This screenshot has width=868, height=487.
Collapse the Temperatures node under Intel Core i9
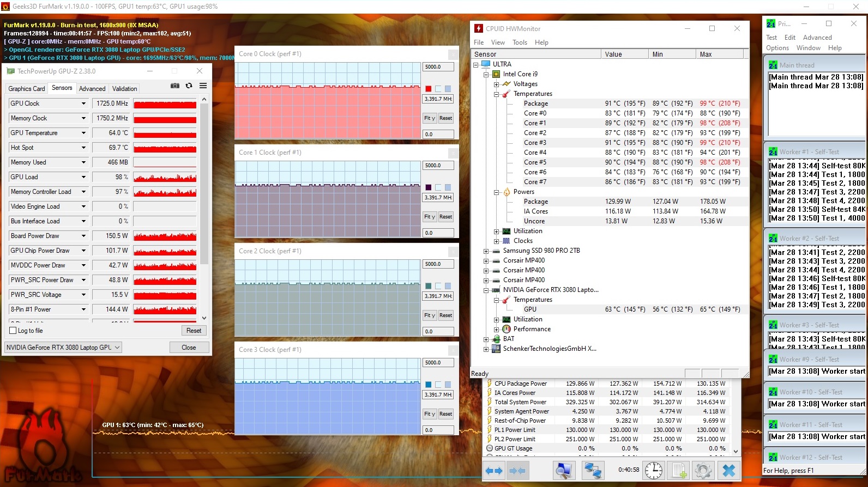pos(497,94)
